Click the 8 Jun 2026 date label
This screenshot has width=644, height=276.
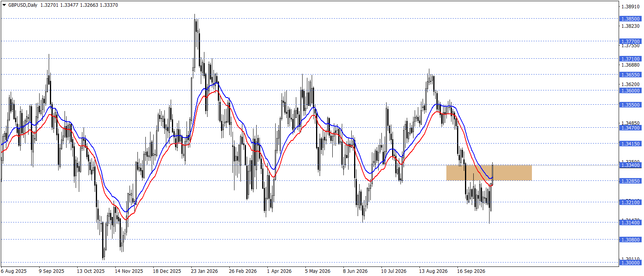(x=355, y=271)
